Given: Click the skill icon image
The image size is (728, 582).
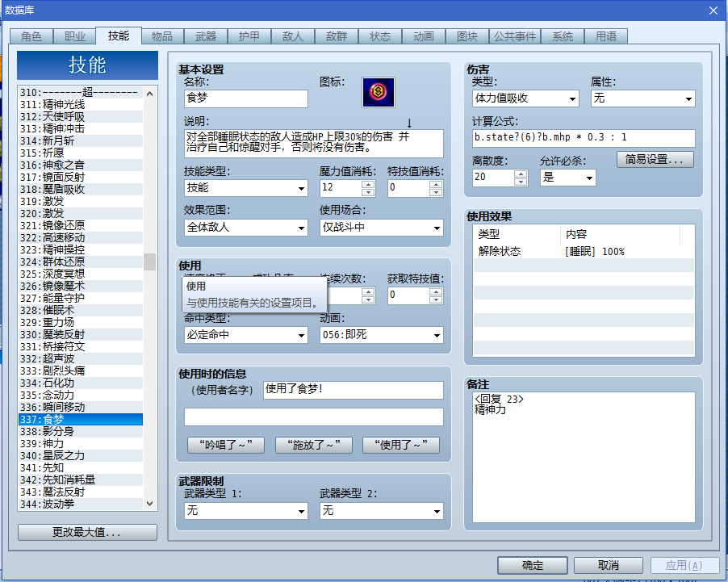Looking at the screenshot, I should coord(379,93).
